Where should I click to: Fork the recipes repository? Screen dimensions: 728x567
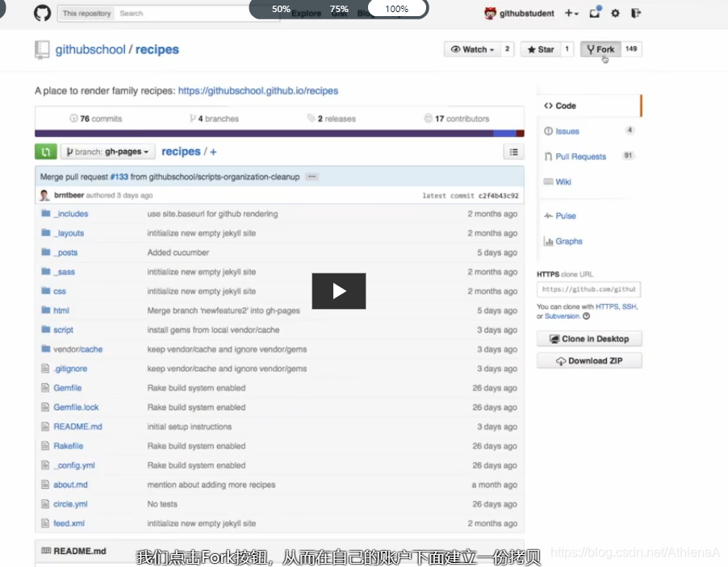point(600,49)
